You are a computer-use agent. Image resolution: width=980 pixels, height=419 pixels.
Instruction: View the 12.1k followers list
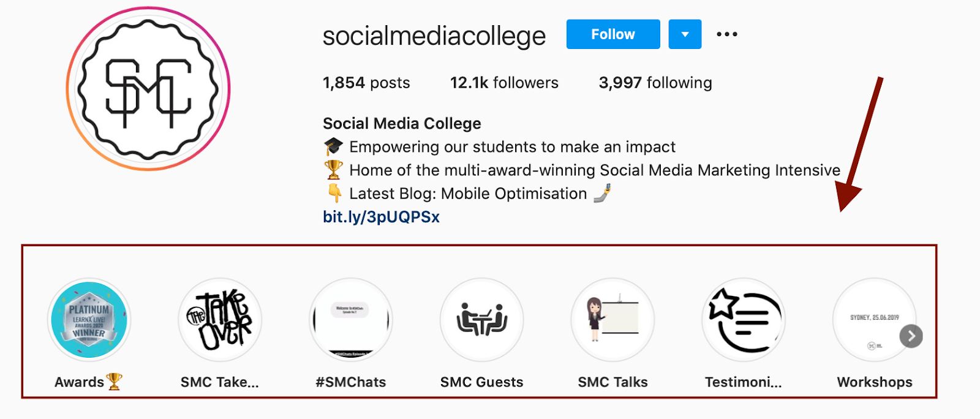click(504, 83)
